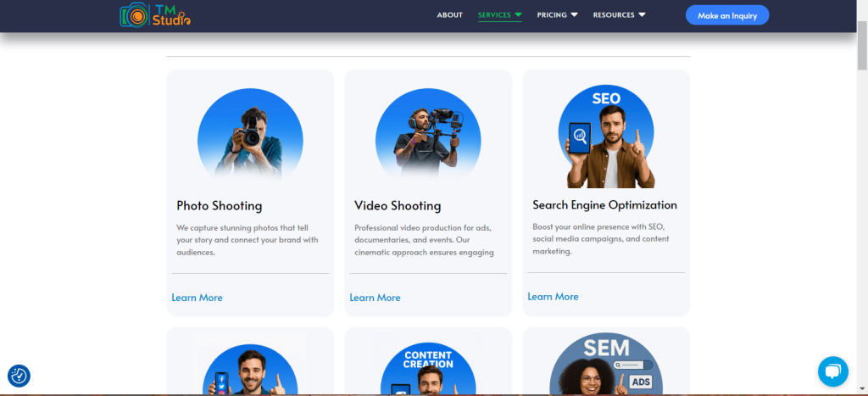Open the chat widget bubble
Viewport: 868px width, 396px height.
[832, 371]
